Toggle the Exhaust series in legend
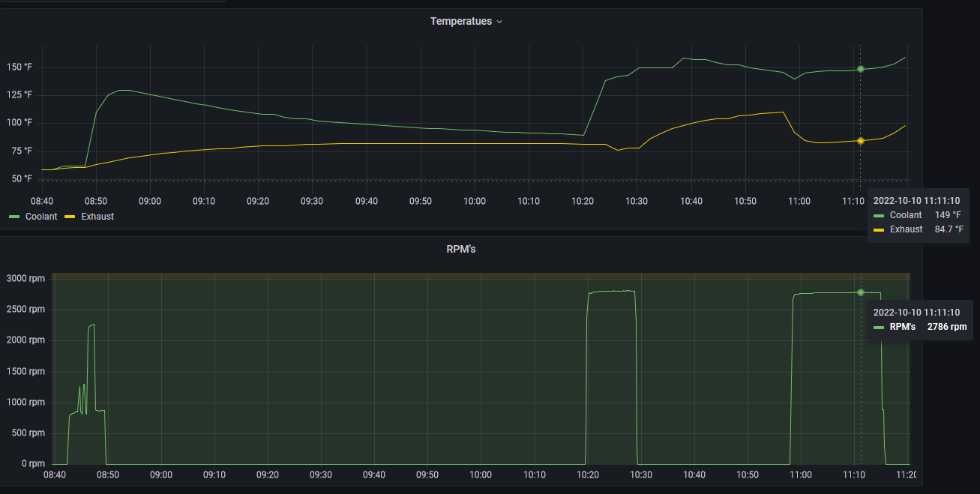The width and height of the screenshot is (980, 494). point(97,216)
